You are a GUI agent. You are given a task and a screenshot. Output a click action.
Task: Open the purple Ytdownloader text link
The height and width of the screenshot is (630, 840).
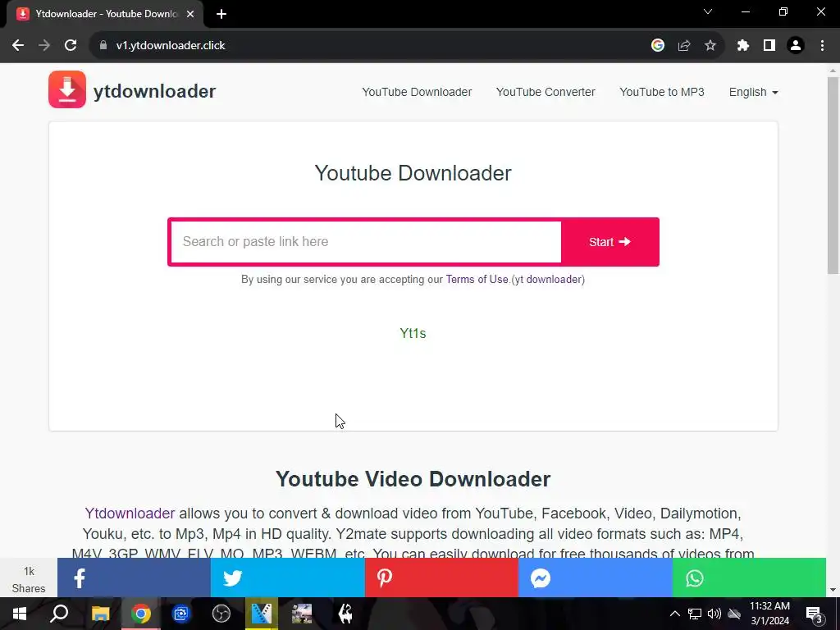click(x=130, y=514)
